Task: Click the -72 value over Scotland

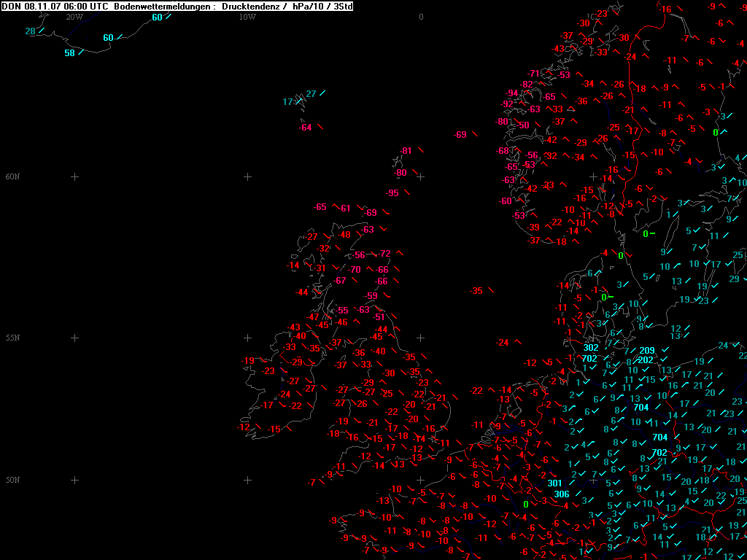Action: pos(384,254)
